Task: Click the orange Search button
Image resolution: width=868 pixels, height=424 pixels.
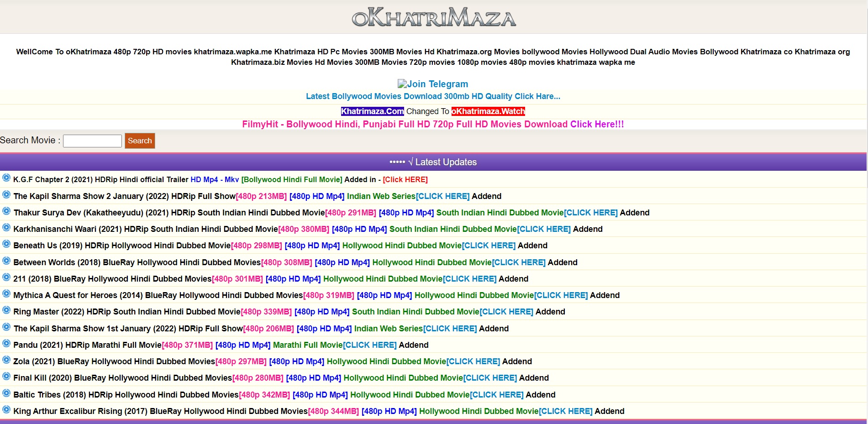Action: [x=140, y=141]
